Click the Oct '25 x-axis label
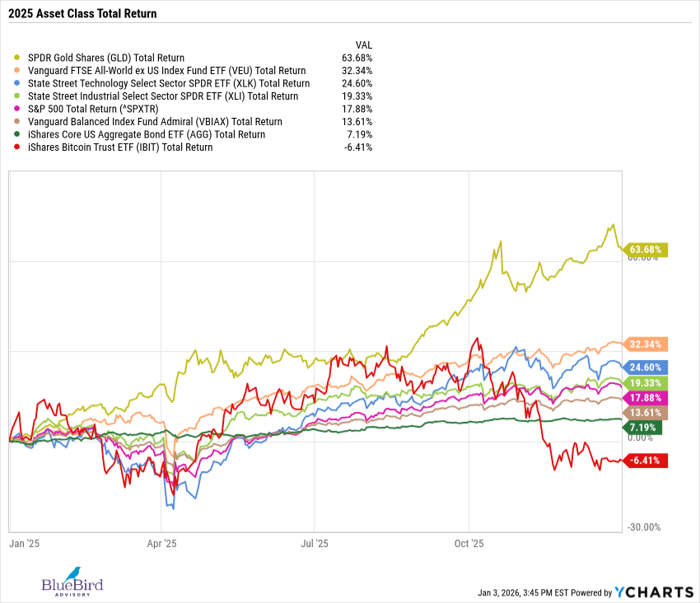 pyautogui.click(x=468, y=544)
